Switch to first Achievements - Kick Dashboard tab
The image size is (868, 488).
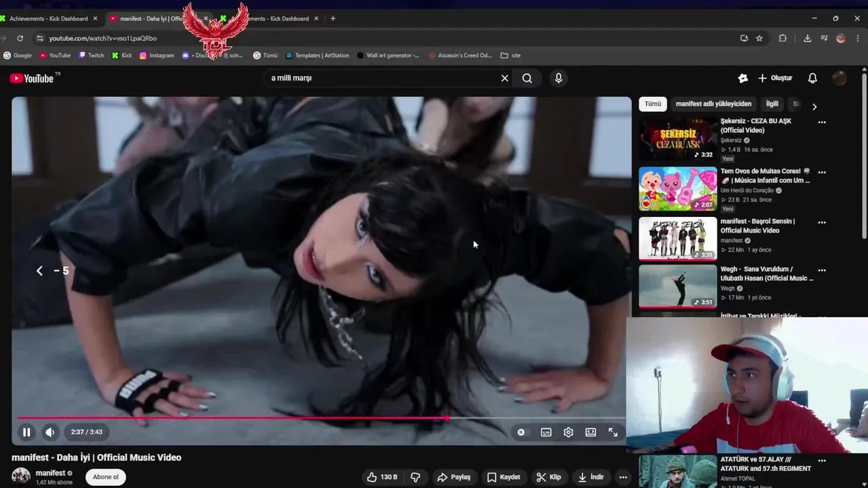(49, 18)
